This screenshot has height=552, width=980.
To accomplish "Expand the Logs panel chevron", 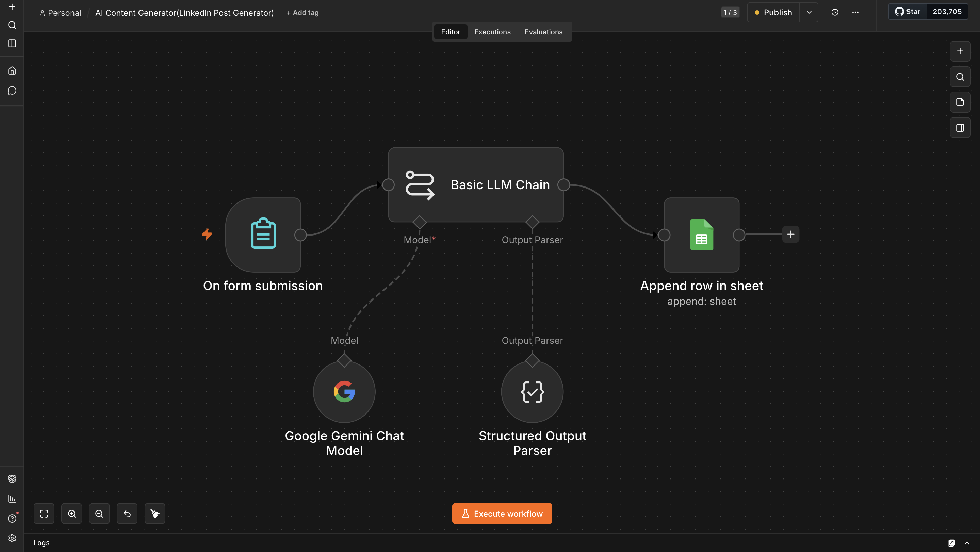I will point(967,543).
